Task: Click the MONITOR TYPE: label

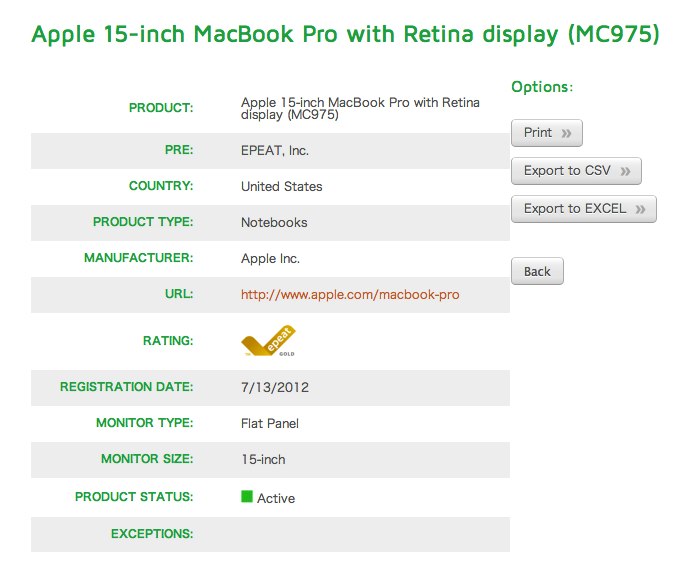Action: (145, 423)
